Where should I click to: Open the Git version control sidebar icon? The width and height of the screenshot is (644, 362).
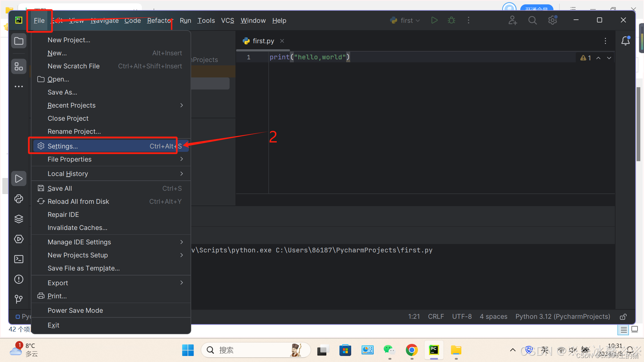point(19,299)
